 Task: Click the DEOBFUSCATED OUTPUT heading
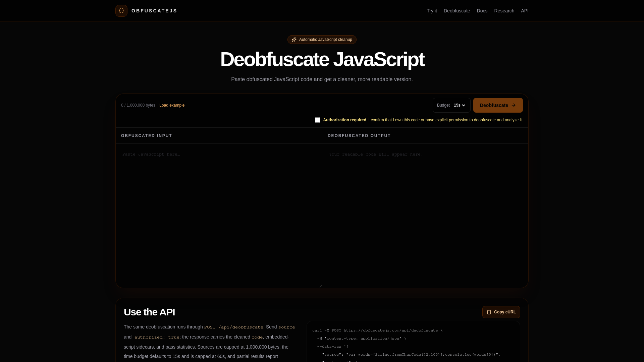pos(359,136)
